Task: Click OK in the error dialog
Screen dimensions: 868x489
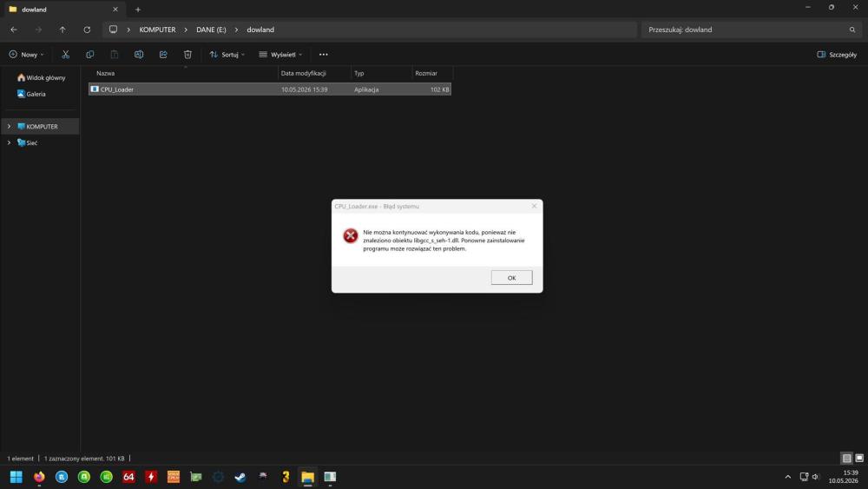Action: tap(511, 277)
